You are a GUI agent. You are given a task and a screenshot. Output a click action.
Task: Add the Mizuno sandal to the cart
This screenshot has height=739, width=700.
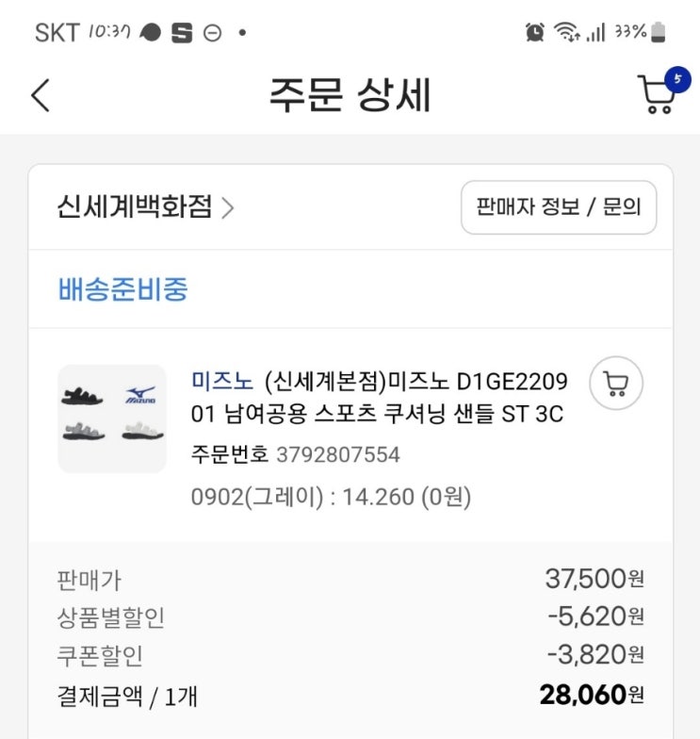click(615, 383)
